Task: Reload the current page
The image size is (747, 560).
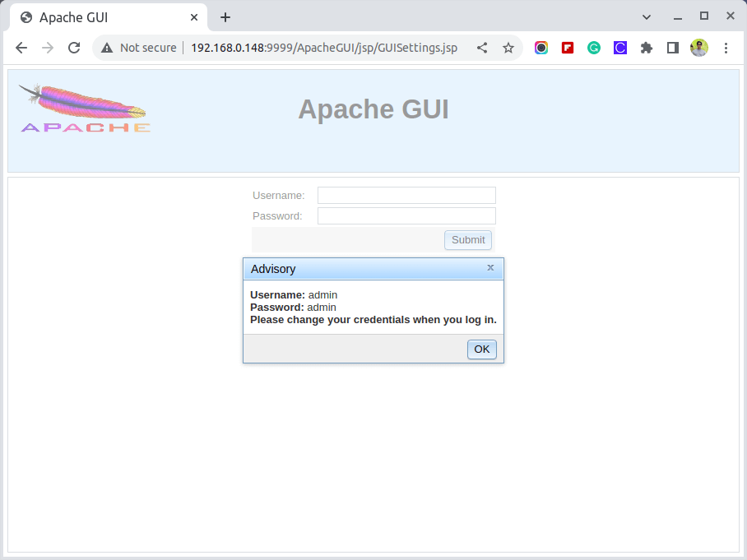Action: click(74, 48)
